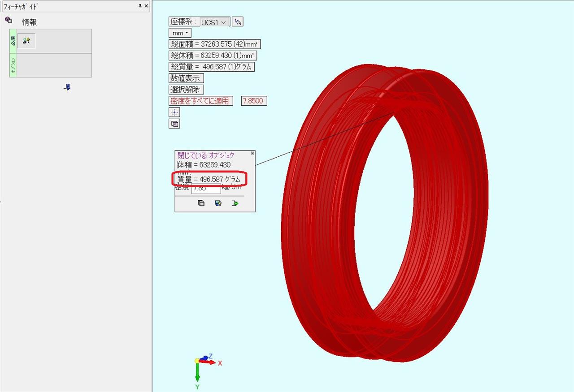Click the 情報 feature cube icon
Image resolution: width=574 pixels, height=392 pixels.
(9, 20)
